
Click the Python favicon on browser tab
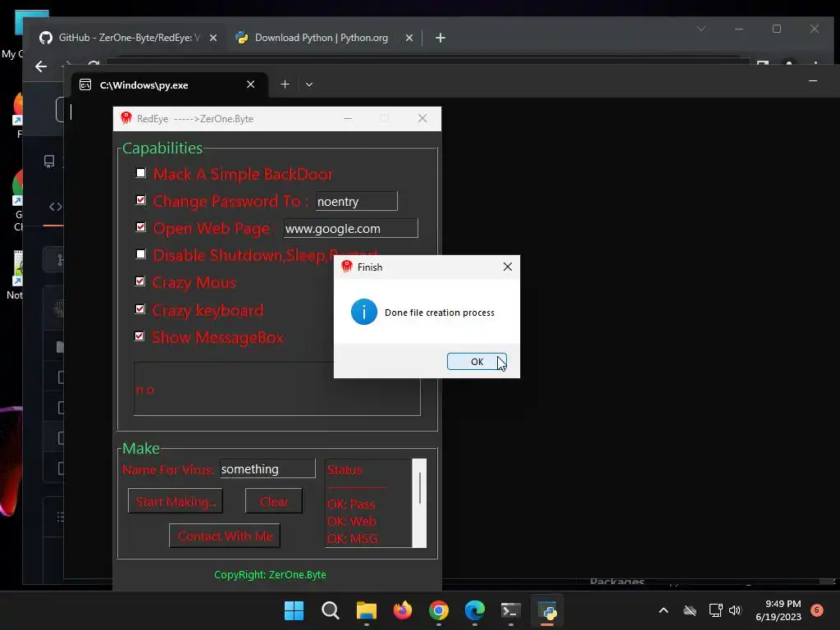coord(242,38)
